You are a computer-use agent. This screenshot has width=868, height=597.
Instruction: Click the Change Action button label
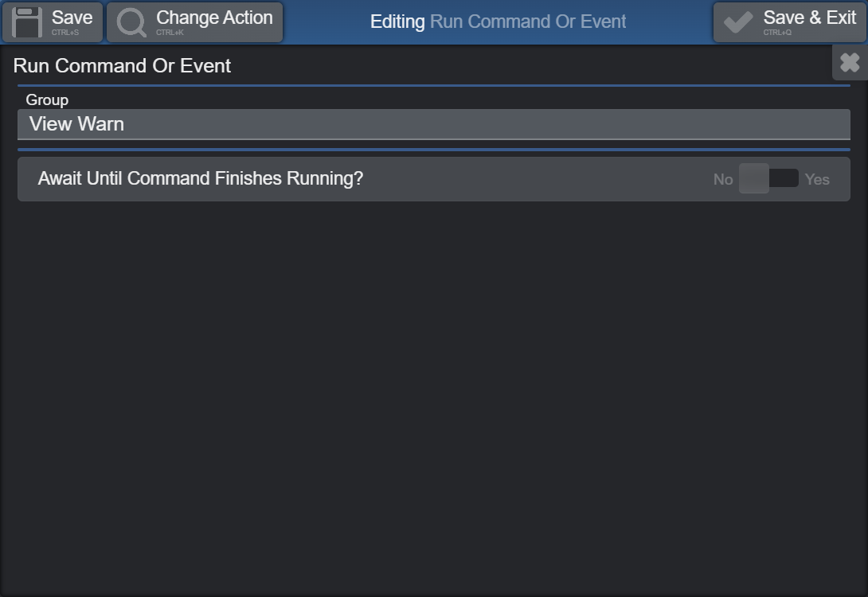pyautogui.click(x=214, y=18)
